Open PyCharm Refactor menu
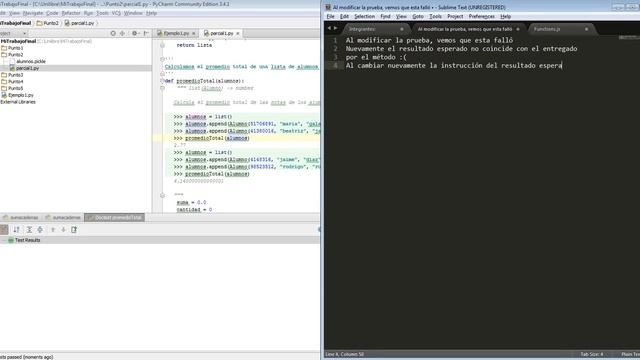Viewport: 640px width, 360px height. 71,13
